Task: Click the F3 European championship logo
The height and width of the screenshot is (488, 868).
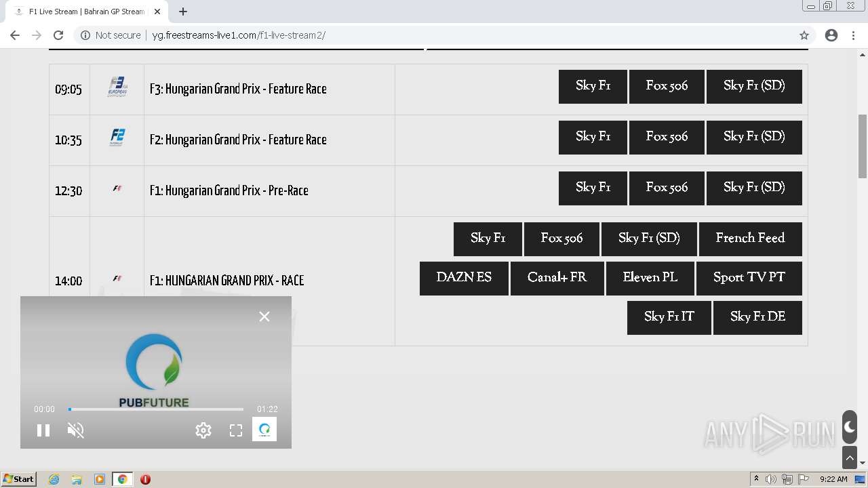Action: (117, 87)
